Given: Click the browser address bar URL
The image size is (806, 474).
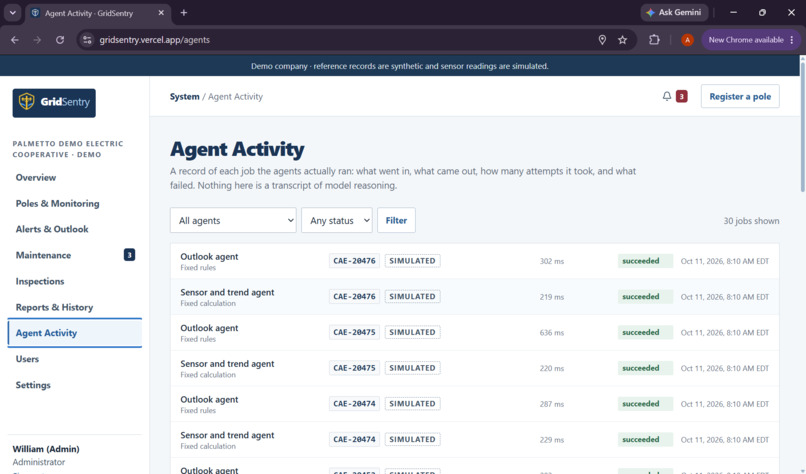Looking at the screenshot, I should click(x=155, y=40).
